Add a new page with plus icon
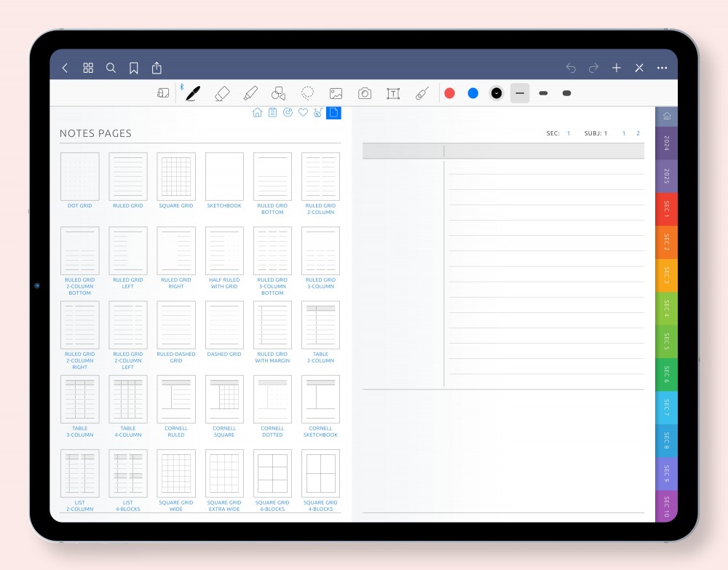This screenshot has height=570, width=728. [x=617, y=68]
